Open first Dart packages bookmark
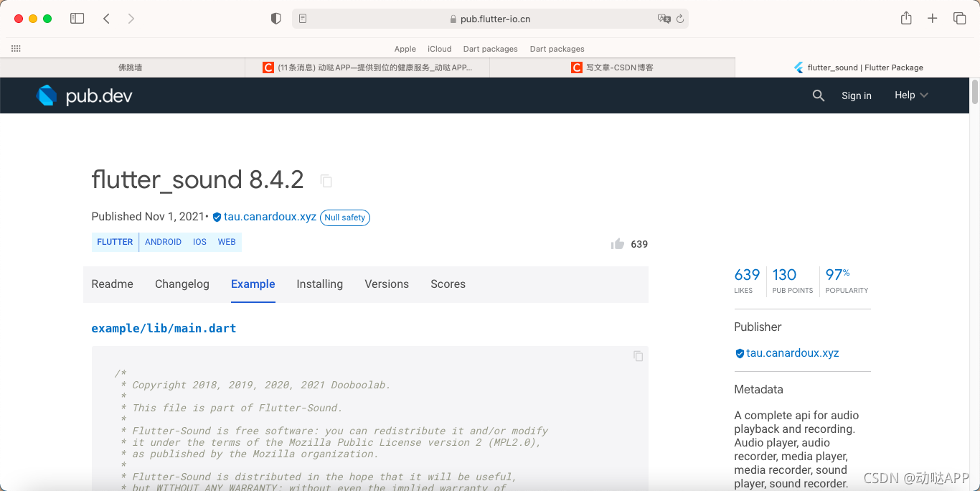Image resolution: width=980 pixels, height=491 pixels. tap(491, 49)
